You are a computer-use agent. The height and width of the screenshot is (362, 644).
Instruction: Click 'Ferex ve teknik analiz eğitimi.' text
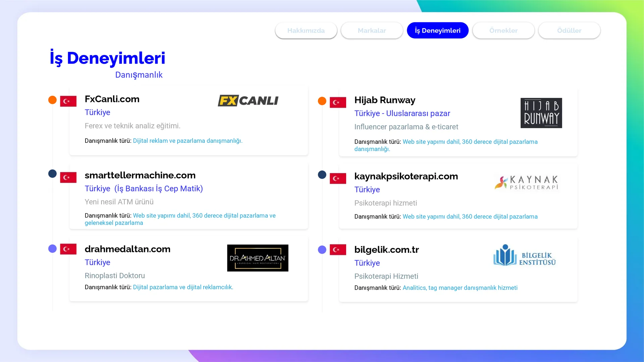(132, 126)
